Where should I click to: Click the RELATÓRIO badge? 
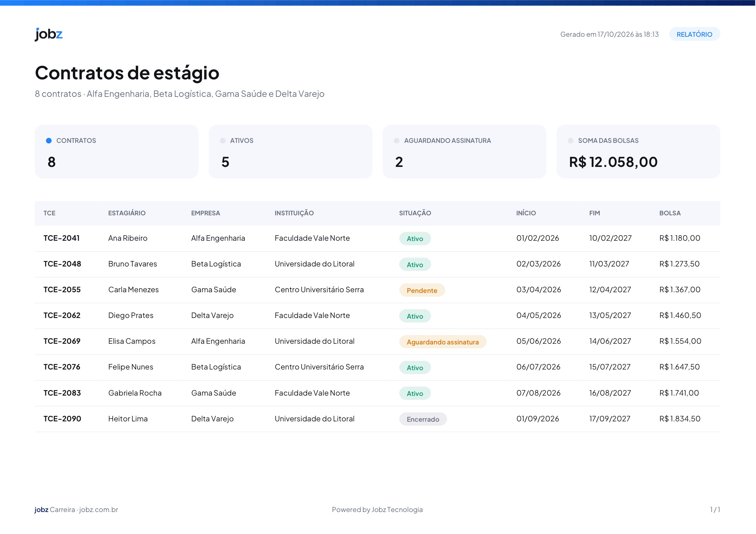(694, 34)
